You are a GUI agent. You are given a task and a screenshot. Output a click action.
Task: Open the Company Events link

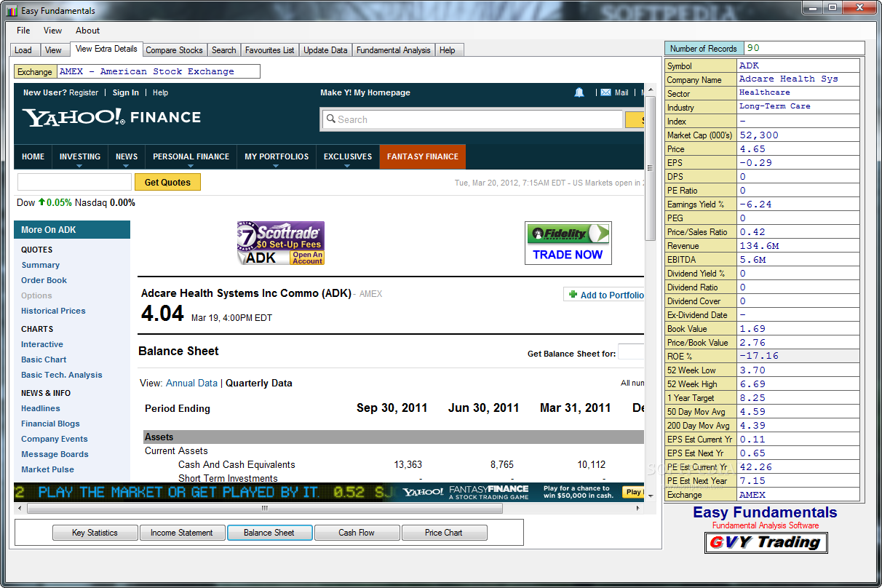click(x=55, y=439)
